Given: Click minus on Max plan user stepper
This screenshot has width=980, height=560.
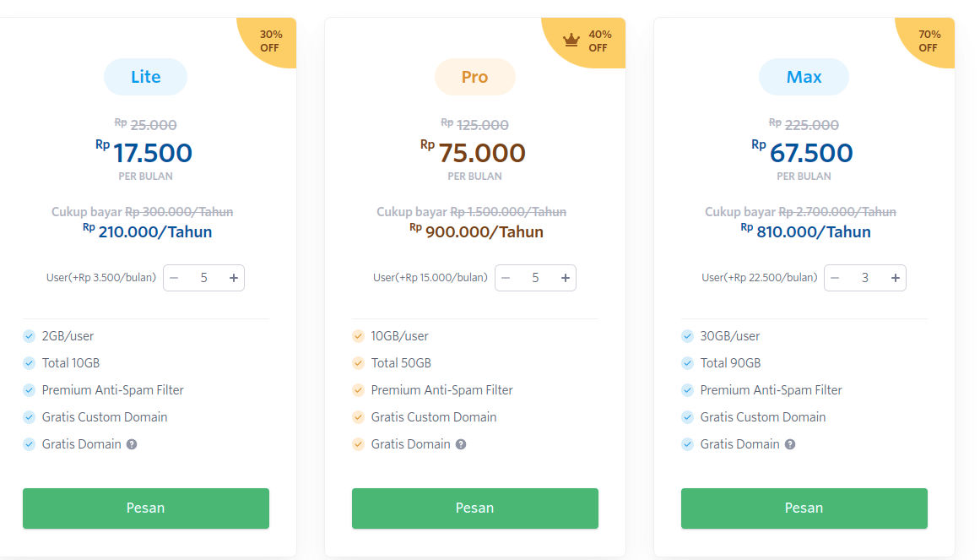Looking at the screenshot, I should 835,278.
